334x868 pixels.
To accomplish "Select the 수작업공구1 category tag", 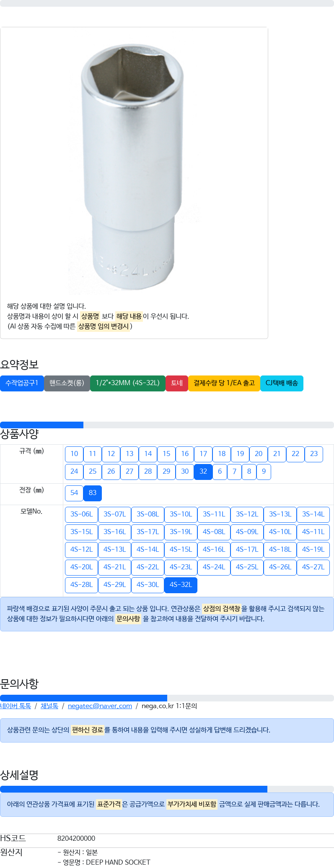I will [22, 383].
